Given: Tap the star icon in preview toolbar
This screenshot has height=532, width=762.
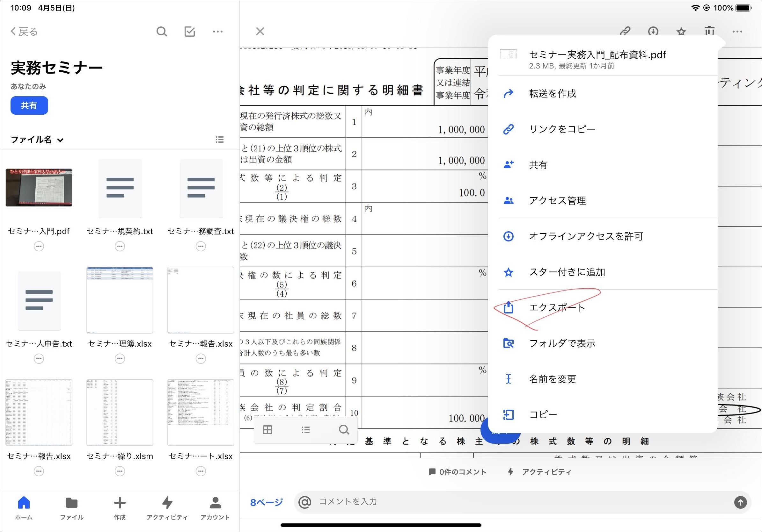Looking at the screenshot, I should coord(681,32).
